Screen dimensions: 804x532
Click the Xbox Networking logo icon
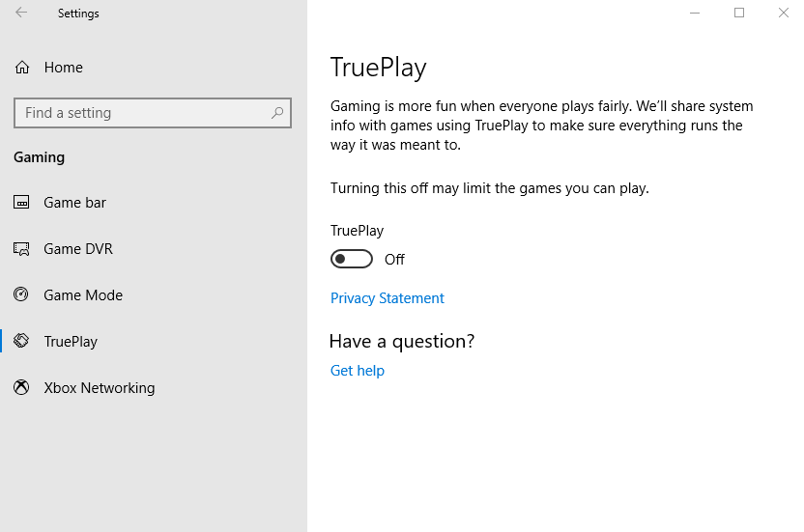tap(21, 388)
